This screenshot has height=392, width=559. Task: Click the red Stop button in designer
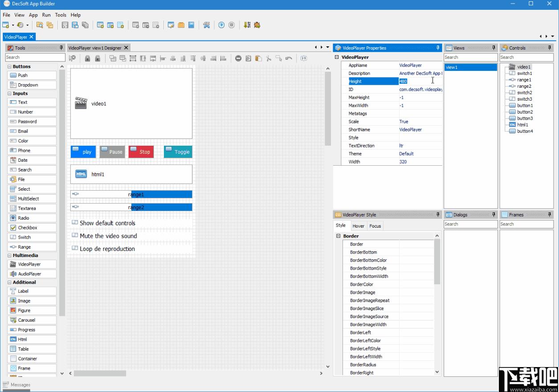pos(141,151)
